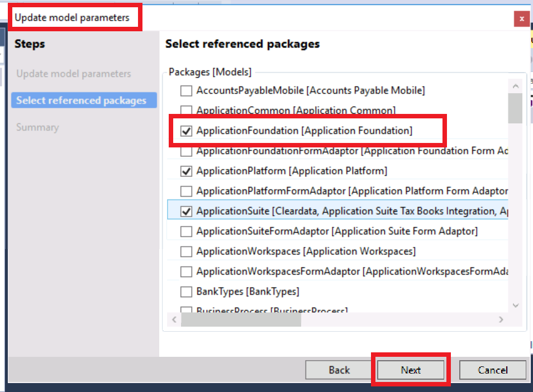Screen dimensions: 533x392
Task: Cancel the update model wizard
Action: pyautogui.click(x=492, y=370)
